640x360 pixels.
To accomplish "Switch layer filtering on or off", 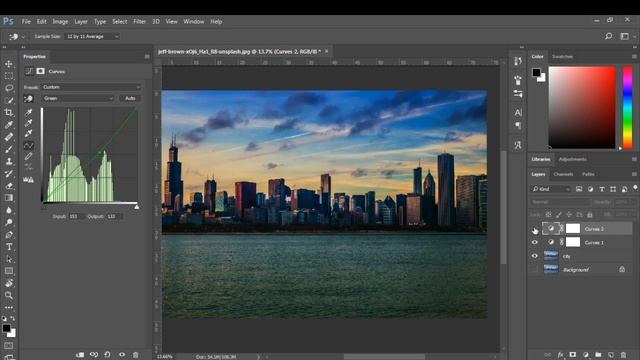I will (635, 188).
